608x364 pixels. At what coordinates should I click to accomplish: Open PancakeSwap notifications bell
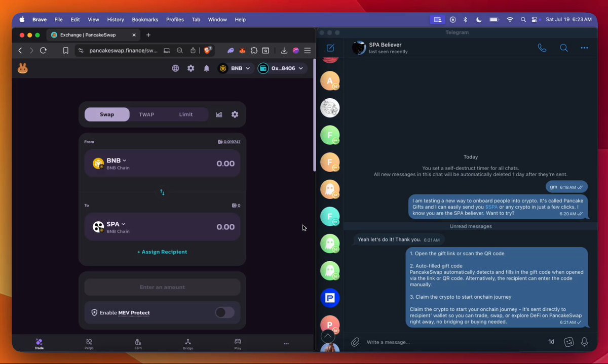206,68
